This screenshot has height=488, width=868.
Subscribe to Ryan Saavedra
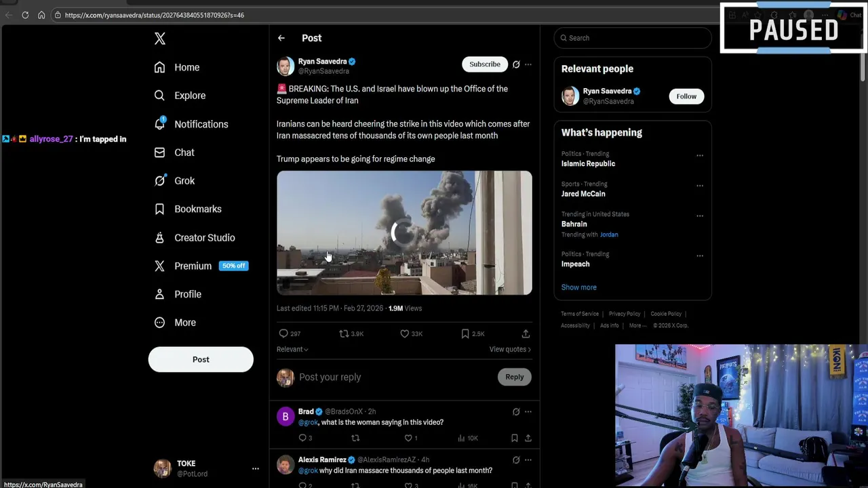coord(485,64)
